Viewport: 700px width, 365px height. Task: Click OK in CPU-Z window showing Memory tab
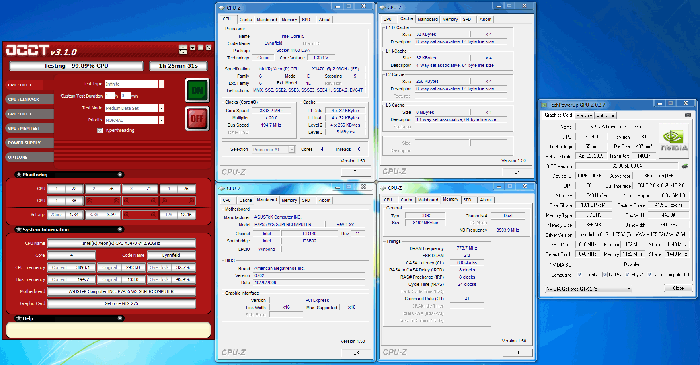518,352
